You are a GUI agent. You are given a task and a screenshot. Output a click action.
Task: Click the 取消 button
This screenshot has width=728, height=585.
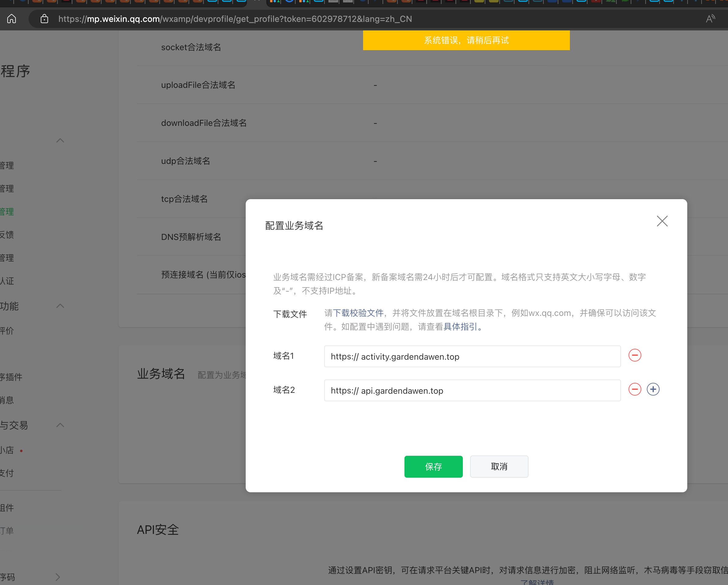pos(499,466)
